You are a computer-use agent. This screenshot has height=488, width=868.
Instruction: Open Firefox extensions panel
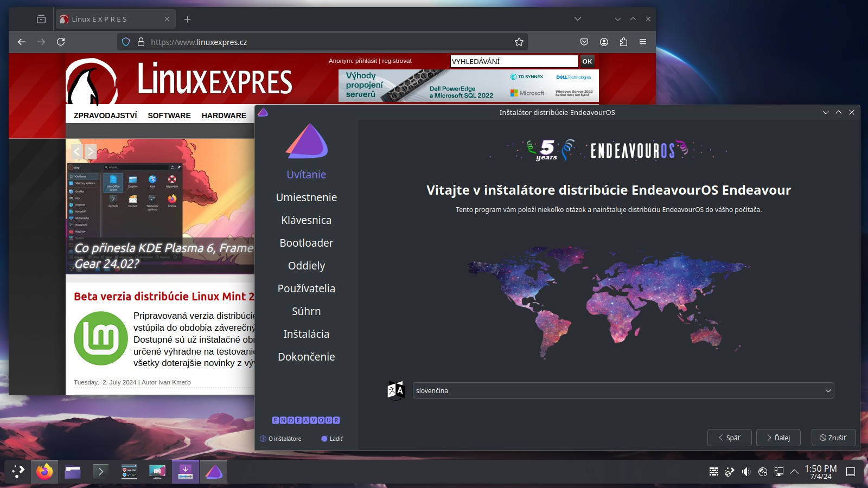(x=623, y=42)
